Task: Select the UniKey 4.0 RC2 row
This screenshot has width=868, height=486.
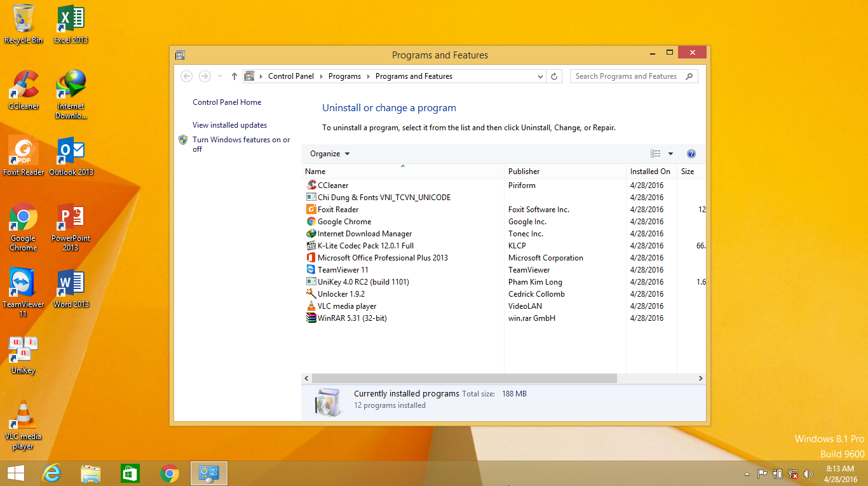Action: click(x=503, y=281)
